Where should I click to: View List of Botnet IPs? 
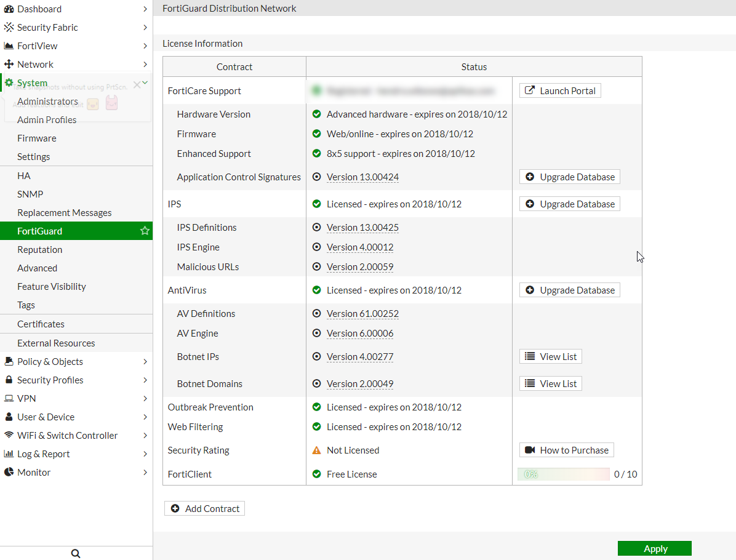[x=551, y=357]
